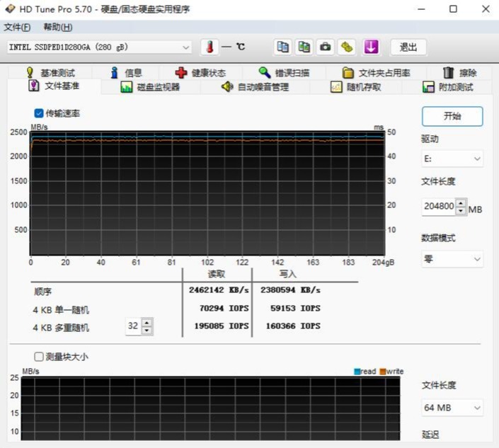The image size is (499, 448).
Task: Open the 文件(F) menu
Action: click(x=17, y=27)
